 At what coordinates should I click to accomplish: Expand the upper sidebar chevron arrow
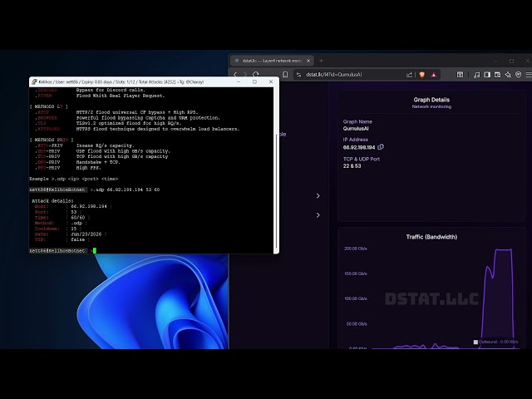pos(318,196)
